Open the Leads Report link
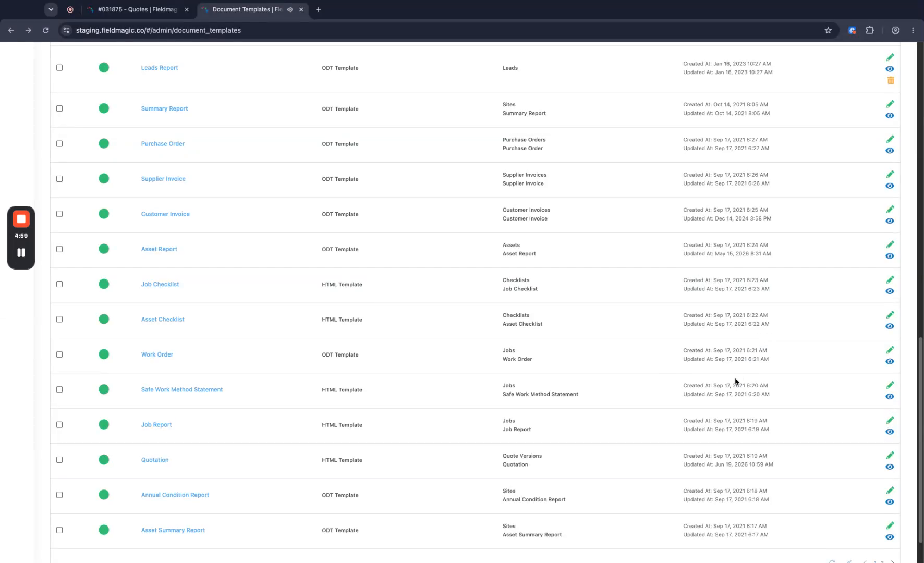The height and width of the screenshot is (563, 924). point(160,68)
